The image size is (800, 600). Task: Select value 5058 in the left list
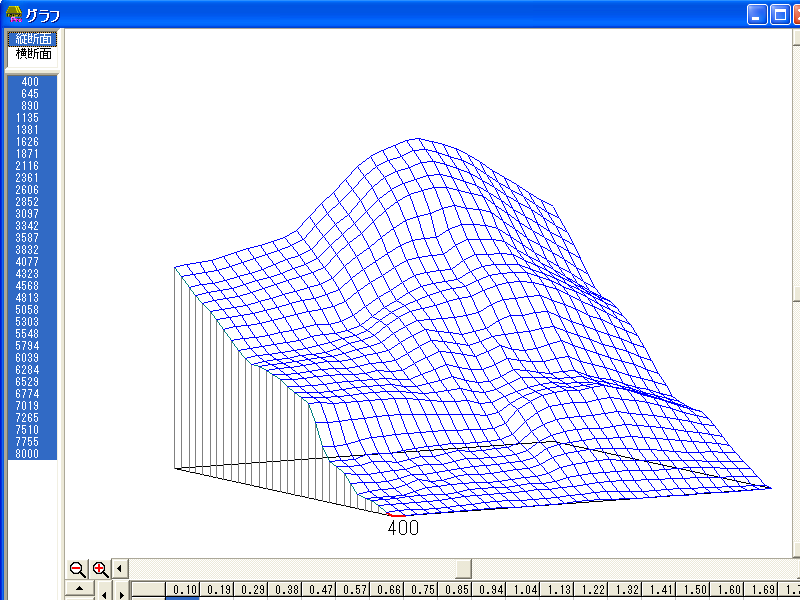[x=32, y=310]
